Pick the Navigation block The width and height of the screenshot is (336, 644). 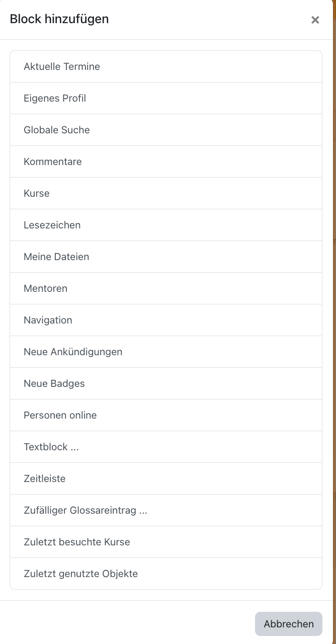pos(166,320)
